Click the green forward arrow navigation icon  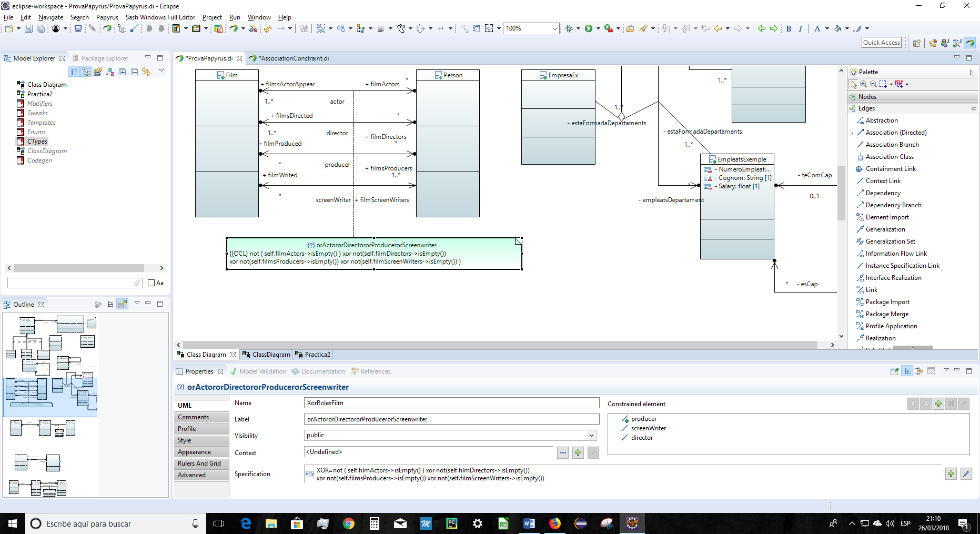773,28
